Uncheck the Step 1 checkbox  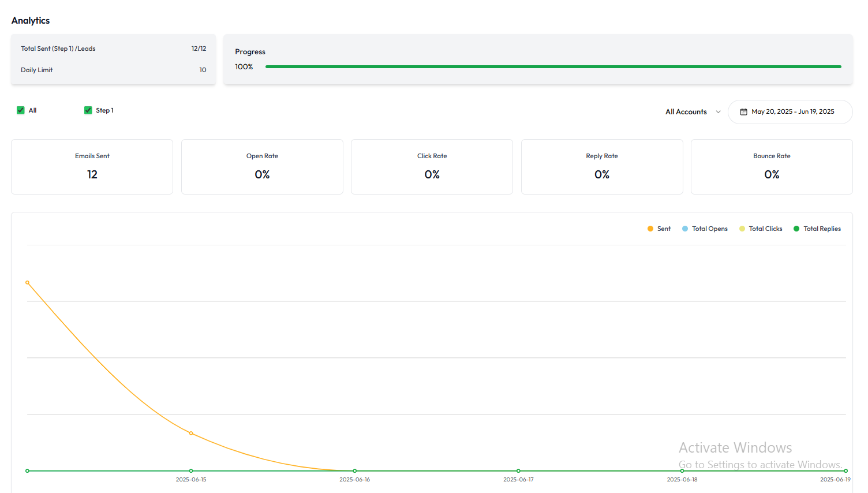(x=88, y=110)
